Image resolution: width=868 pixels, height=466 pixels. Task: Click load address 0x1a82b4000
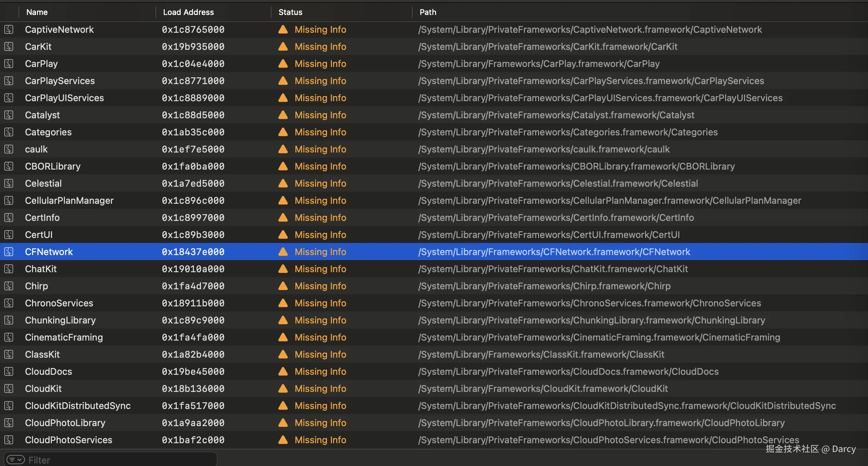[x=193, y=354]
